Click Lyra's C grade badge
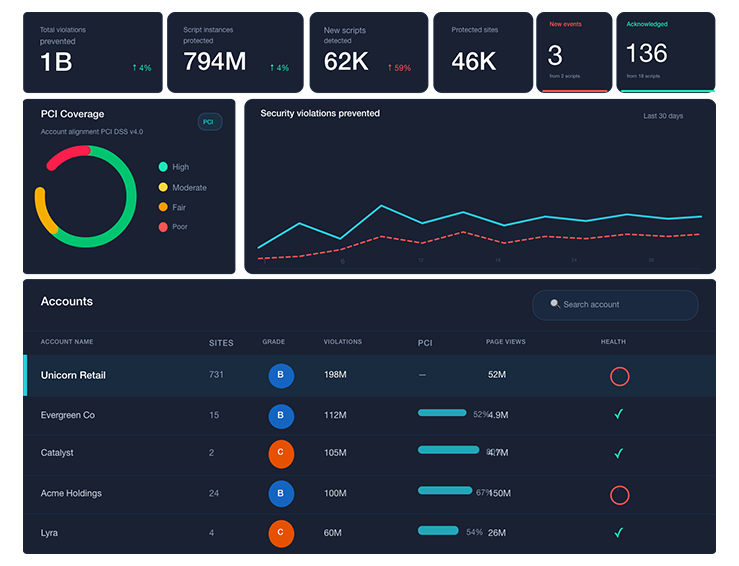This screenshot has width=739, height=566. pos(281,533)
